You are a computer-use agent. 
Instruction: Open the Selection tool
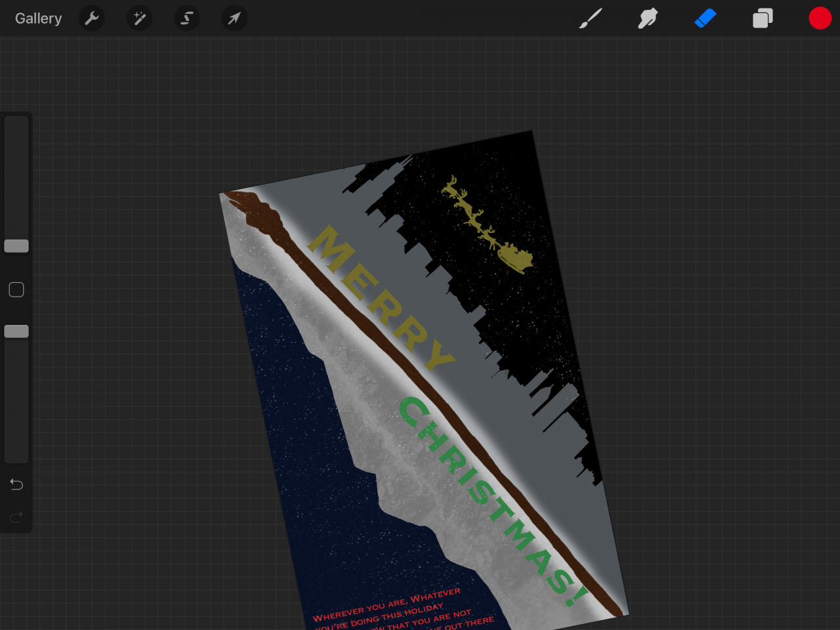tap(187, 18)
